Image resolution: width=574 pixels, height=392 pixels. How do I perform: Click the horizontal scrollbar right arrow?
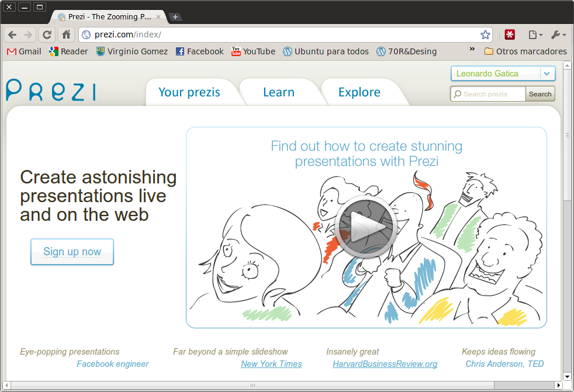(x=558, y=385)
